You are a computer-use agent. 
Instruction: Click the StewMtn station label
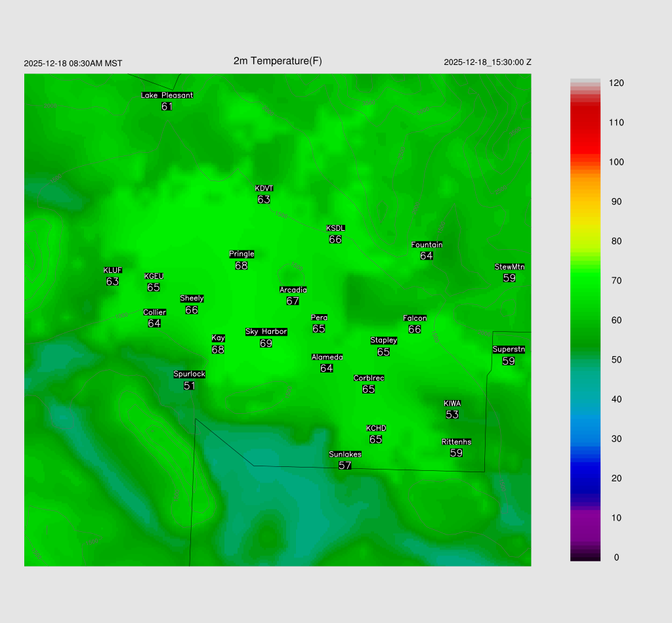click(509, 267)
